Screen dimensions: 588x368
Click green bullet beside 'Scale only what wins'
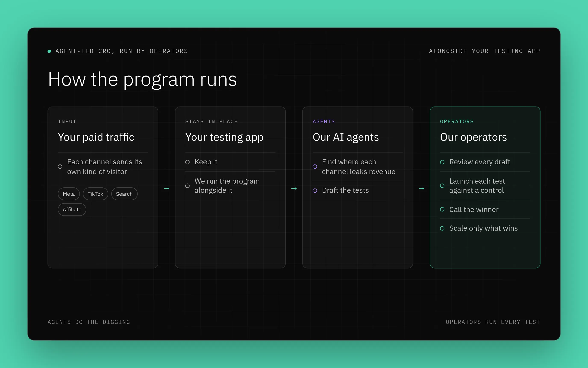point(442,228)
